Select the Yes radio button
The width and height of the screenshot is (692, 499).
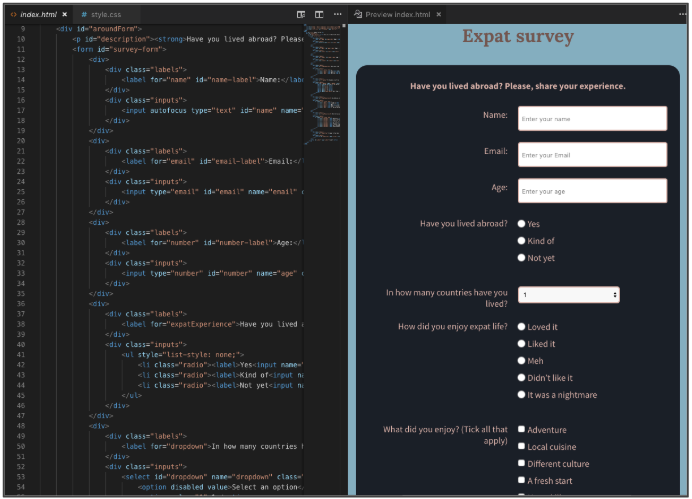[521, 224]
